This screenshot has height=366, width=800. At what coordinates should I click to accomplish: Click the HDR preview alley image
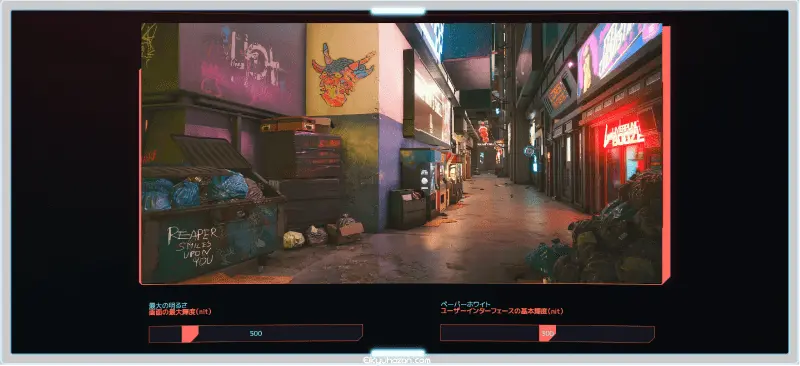[x=402, y=153]
